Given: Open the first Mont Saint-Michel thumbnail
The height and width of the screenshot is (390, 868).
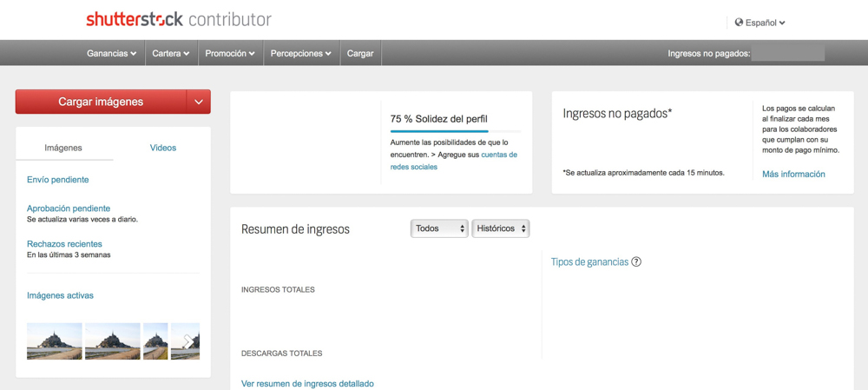Looking at the screenshot, I should tap(55, 341).
